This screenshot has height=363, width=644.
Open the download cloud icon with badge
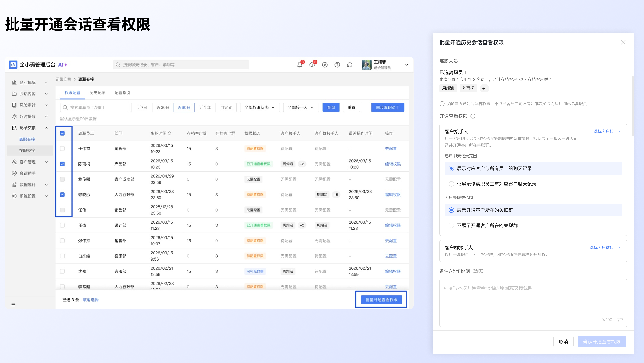312,65
